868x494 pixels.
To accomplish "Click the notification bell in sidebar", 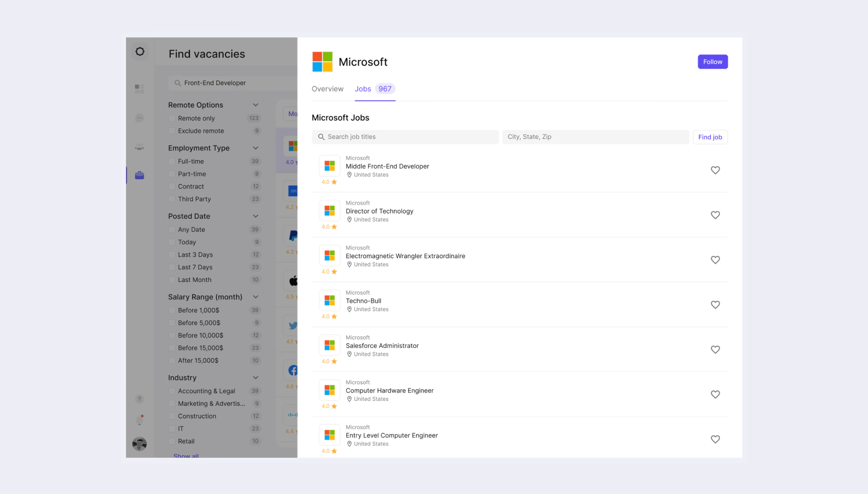I will (139, 420).
